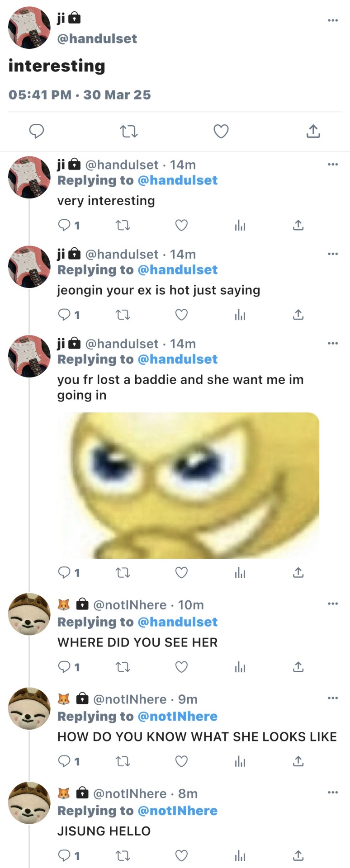
Task: Open guitar profile picture on main tweet
Action: (29, 28)
